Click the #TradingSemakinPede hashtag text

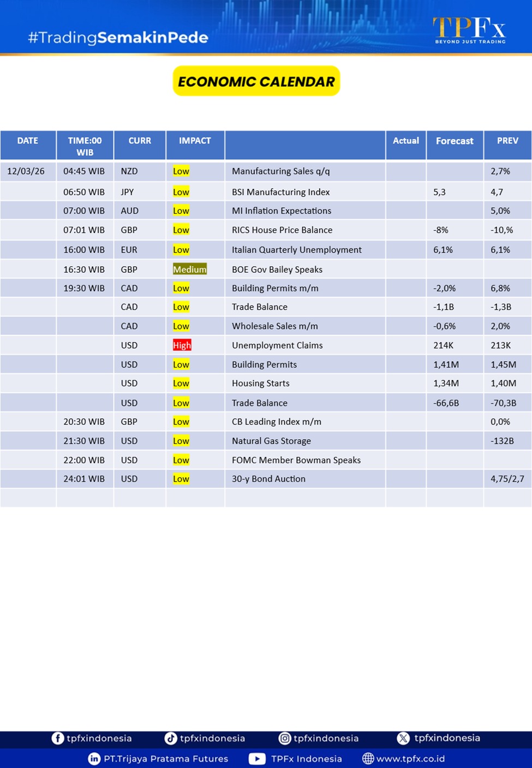coord(118,37)
